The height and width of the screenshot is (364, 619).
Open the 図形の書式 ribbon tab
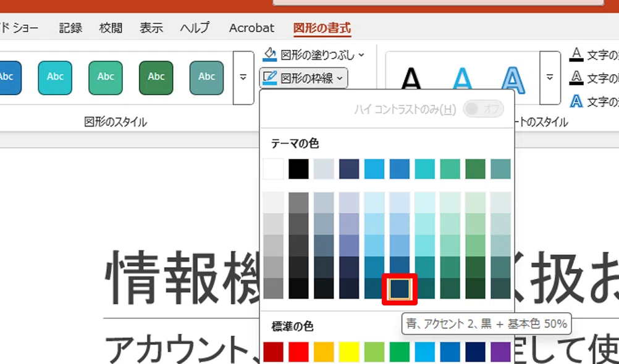(x=322, y=28)
